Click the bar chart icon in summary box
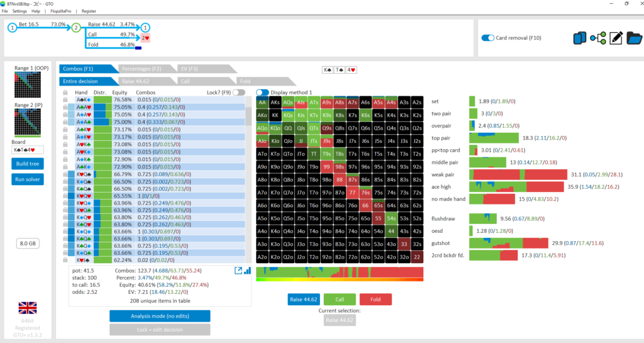Screen dimensions: 644x343 point(247,270)
